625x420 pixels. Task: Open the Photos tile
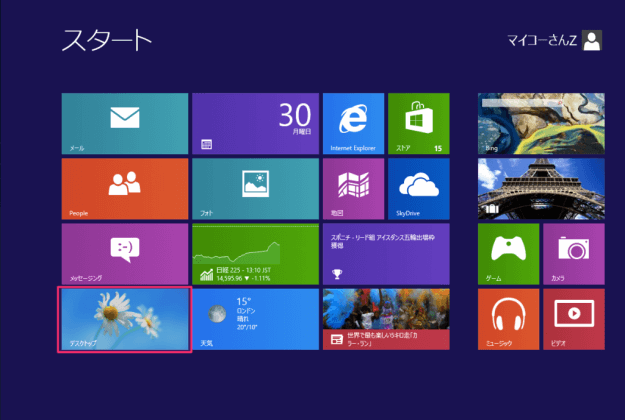point(255,188)
